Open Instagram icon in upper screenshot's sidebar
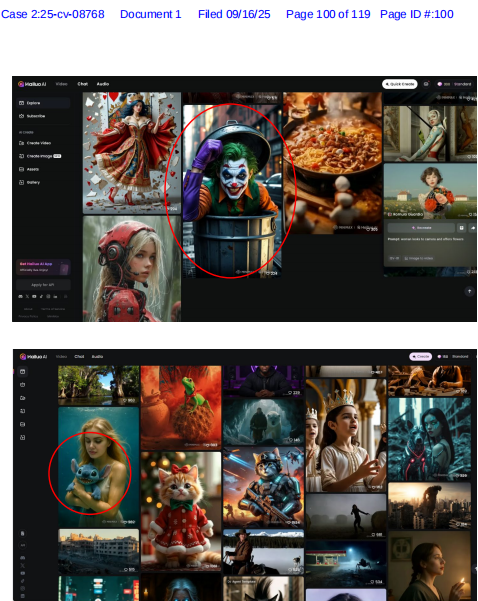478x601 pixels. (48, 296)
